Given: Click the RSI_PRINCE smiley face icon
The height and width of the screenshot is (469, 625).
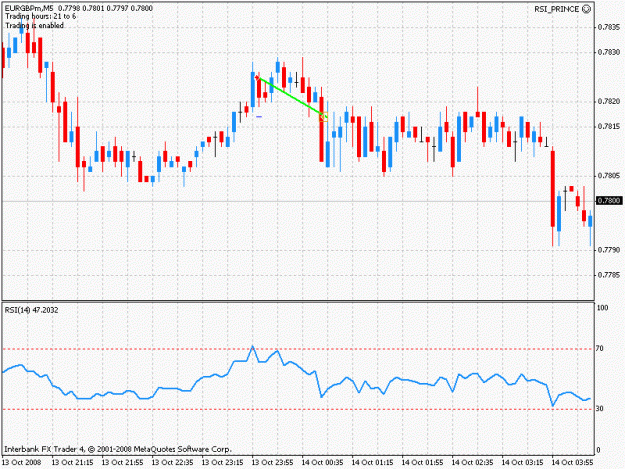Looking at the screenshot, I should (586, 9).
